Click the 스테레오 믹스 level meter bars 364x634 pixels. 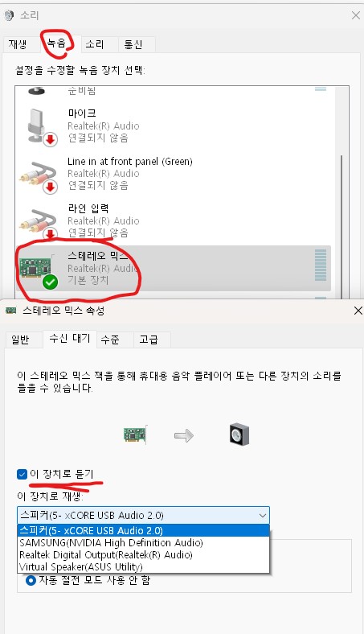(x=321, y=266)
